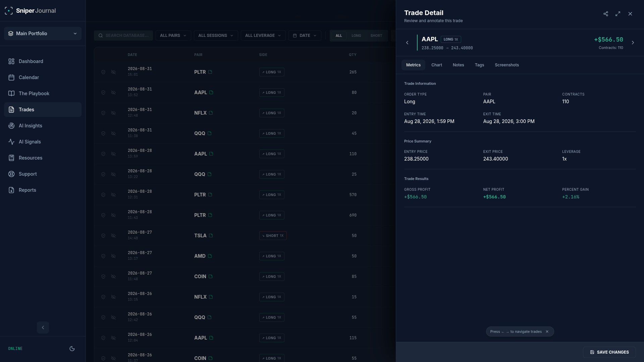Go to the previous trade
The height and width of the screenshot is (362, 644).
pos(407,43)
